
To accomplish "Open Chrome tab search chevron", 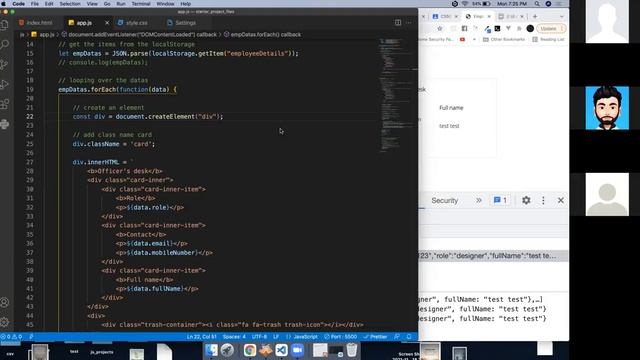I will click(562, 16).
